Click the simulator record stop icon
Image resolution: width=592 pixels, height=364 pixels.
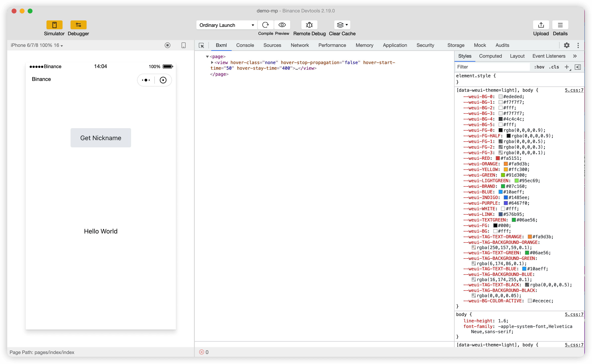coord(168,45)
